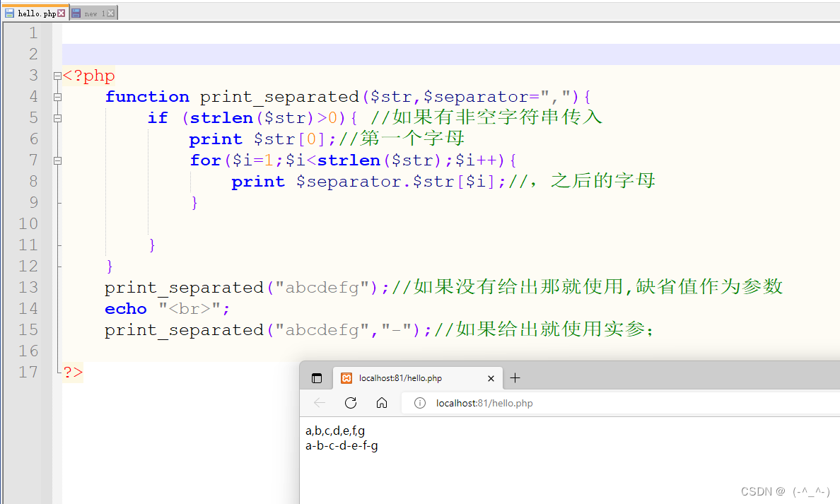Open a new browser tab with the plus button
This screenshot has width=840, height=504.
click(x=515, y=377)
